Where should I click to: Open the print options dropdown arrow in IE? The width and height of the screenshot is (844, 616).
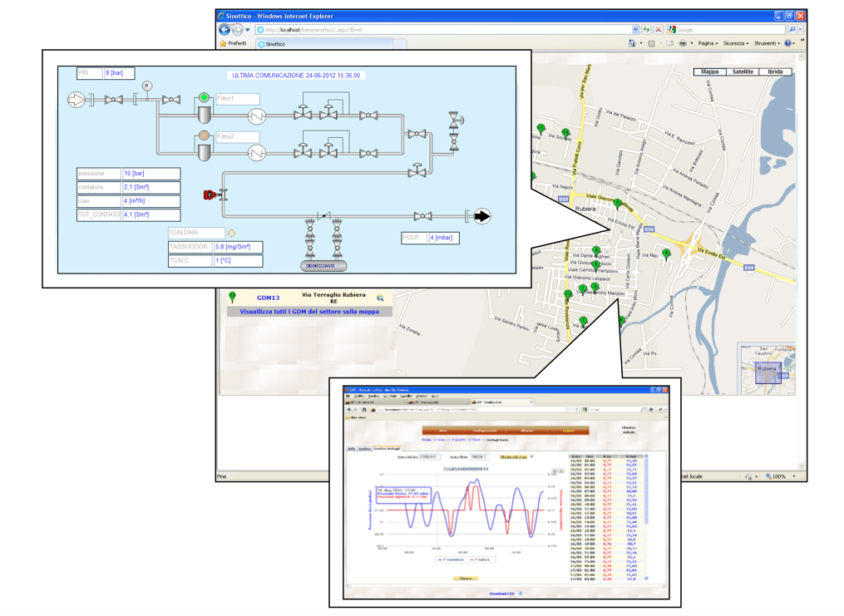pyautogui.click(x=692, y=43)
